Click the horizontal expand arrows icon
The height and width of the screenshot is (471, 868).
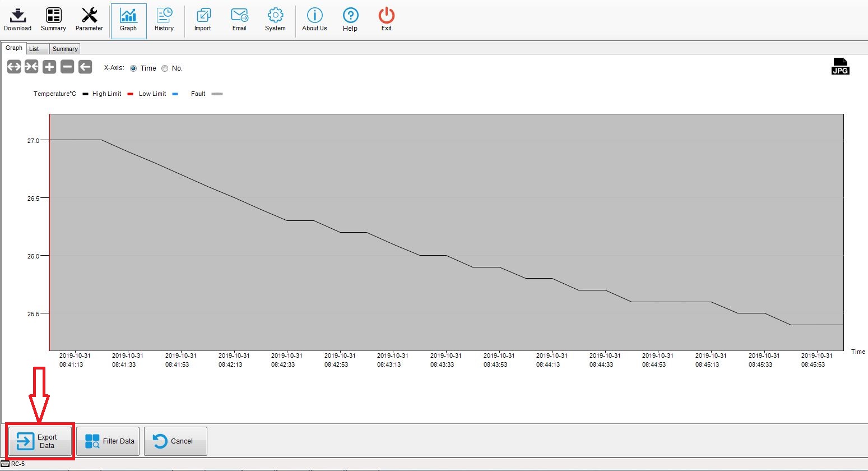coord(14,67)
